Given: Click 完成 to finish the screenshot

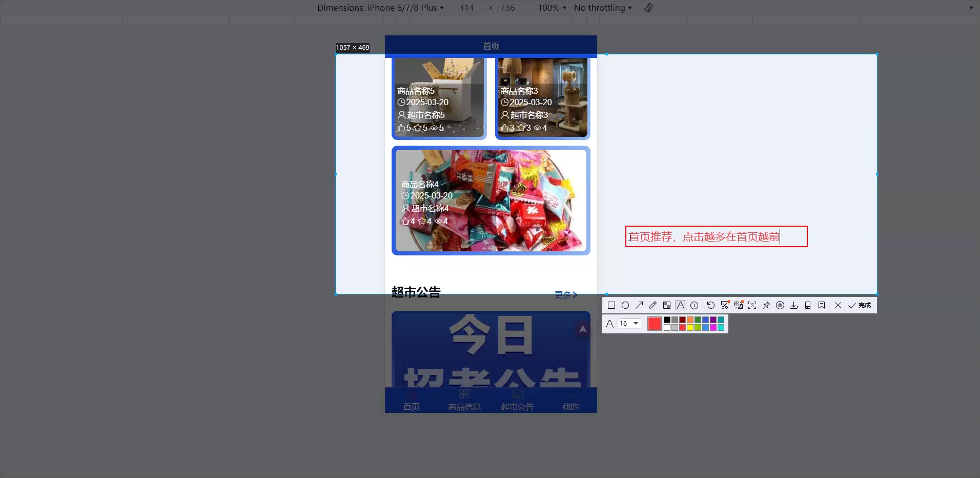Looking at the screenshot, I should (860, 305).
